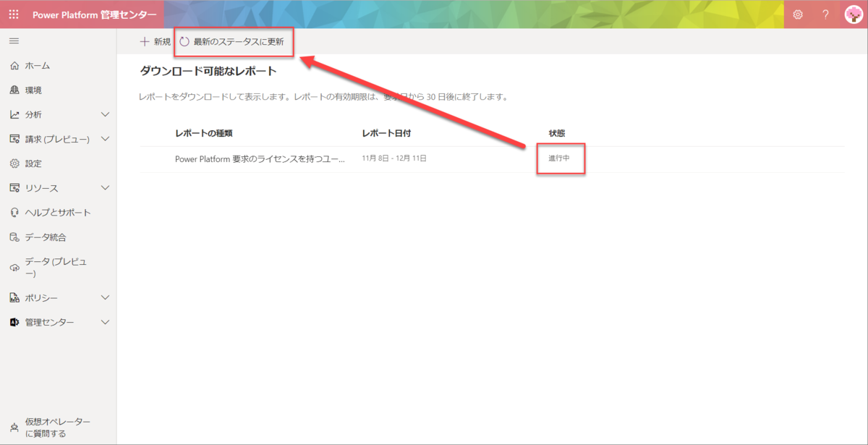Click the 設定 gear icon in sidebar
The image size is (868, 445).
14,164
